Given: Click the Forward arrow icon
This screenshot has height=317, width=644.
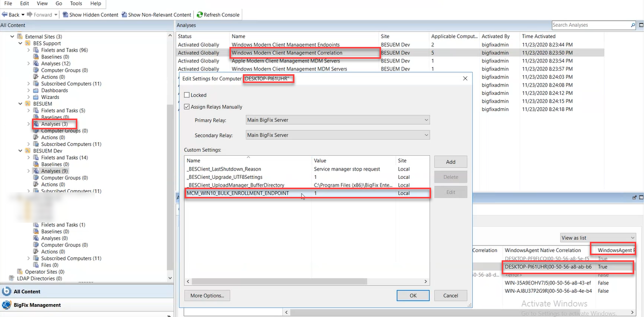Looking at the screenshot, I should [x=29, y=14].
